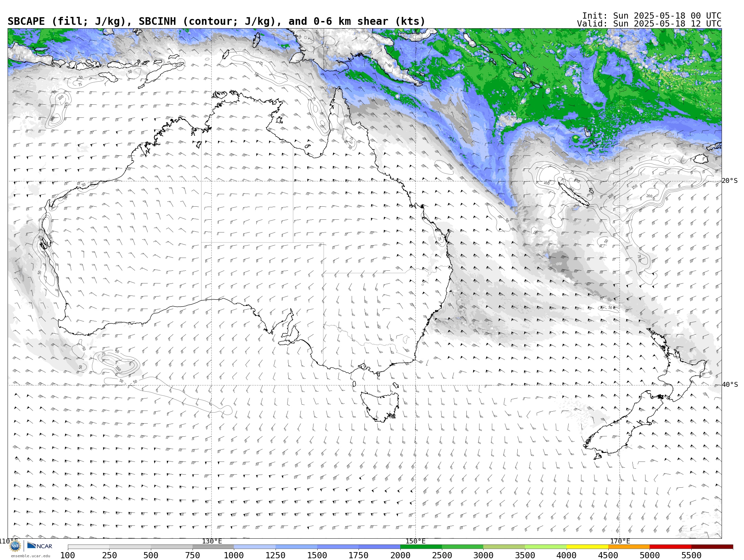Pick the yellow colorbar swatch at 4000
Viewport: 744px width, 560px height.
coord(587,547)
